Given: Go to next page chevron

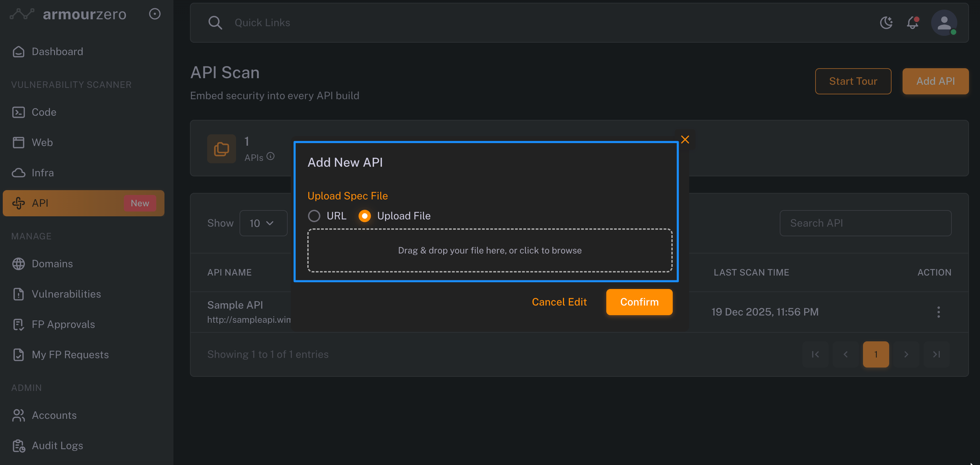Looking at the screenshot, I should pyautogui.click(x=906, y=354).
